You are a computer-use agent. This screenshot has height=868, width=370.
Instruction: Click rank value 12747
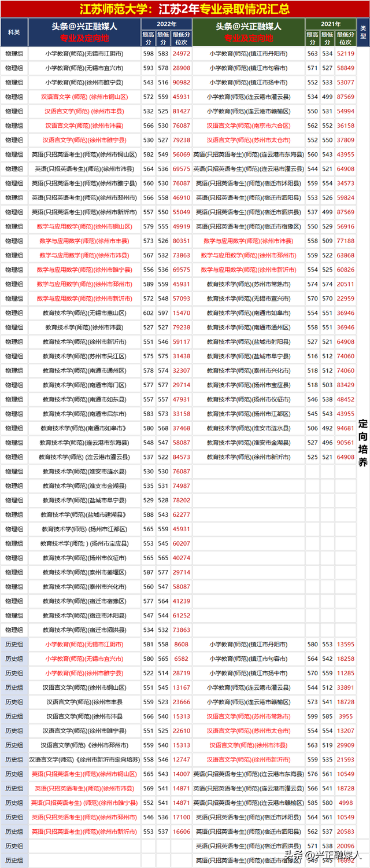point(182,760)
